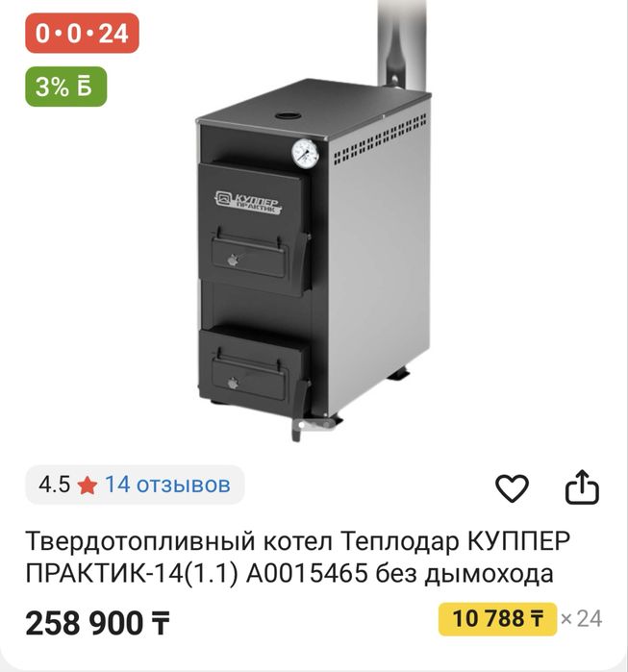Click the КУППЕР ПРАКТИК logo on boiler

[249, 203]
